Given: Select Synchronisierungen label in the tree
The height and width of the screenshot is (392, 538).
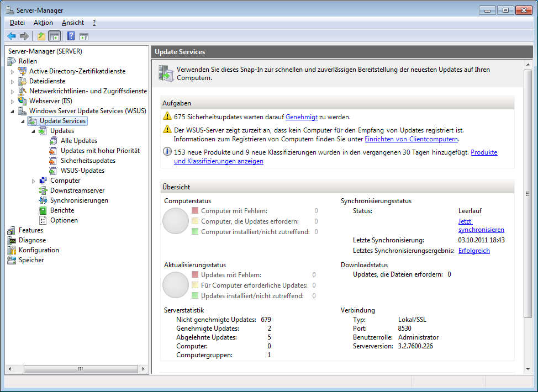Looking at the screenshot, I should (79, 200).
